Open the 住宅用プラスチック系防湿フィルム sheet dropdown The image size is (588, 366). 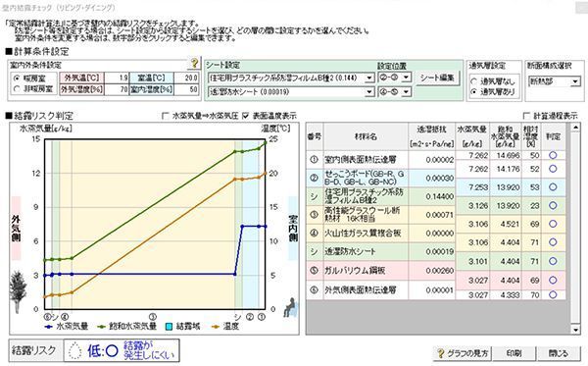pyautogui.click(x=369, y=78)
